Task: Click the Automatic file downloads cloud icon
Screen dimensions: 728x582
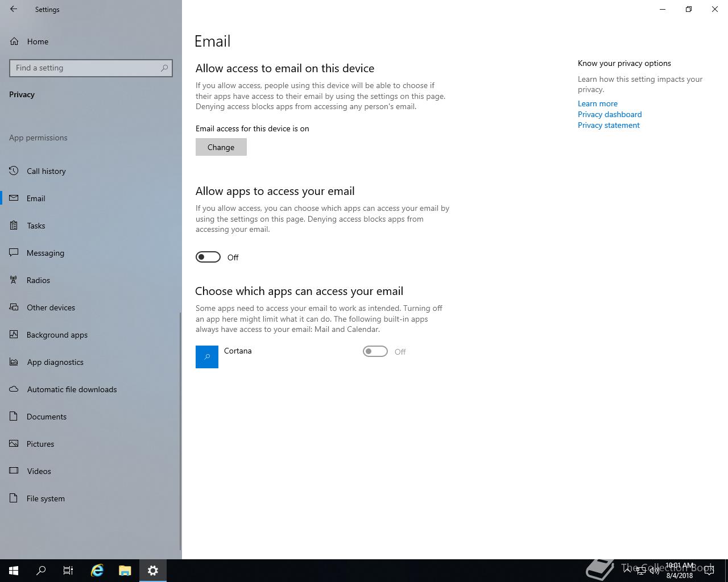Action: click(14, 389)
